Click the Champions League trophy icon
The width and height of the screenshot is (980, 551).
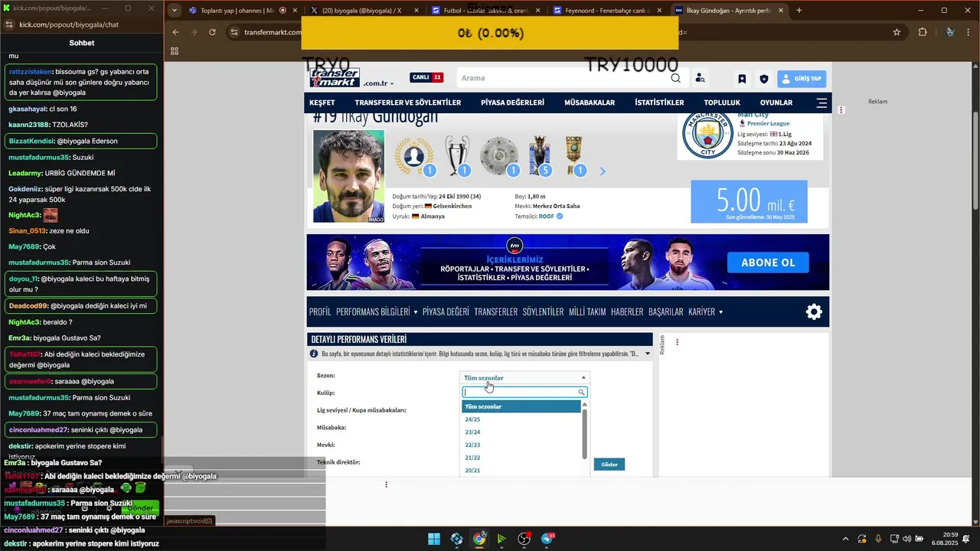pyautogui.click(x=457, y=156)
